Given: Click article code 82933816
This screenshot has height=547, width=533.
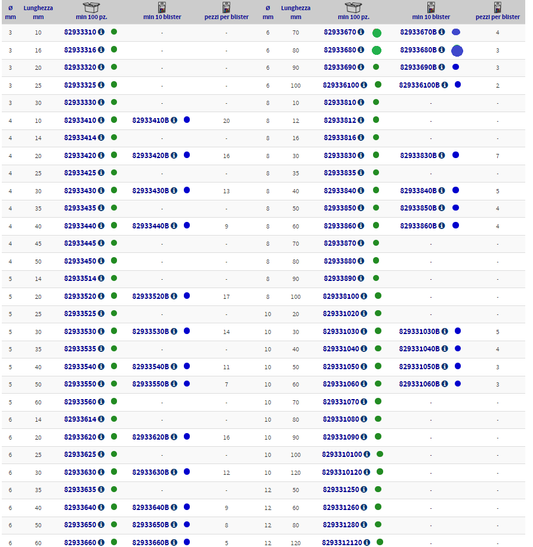Looking at the screenshot, I should [x=340, y=138].
